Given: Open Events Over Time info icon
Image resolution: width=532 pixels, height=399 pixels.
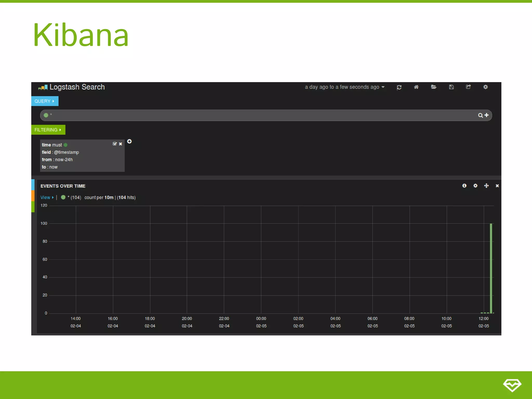Looking at the screenshot, I should 464,185.
